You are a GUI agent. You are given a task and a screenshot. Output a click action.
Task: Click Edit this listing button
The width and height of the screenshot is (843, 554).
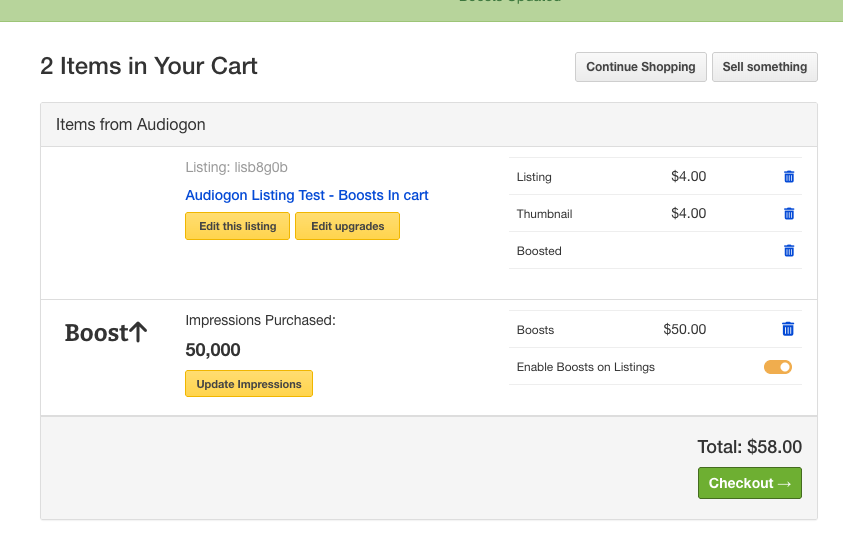click(238, 226)
